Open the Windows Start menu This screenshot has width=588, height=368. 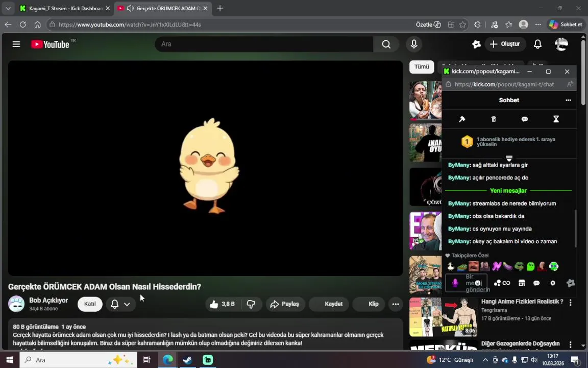click(x=10, y=360)
